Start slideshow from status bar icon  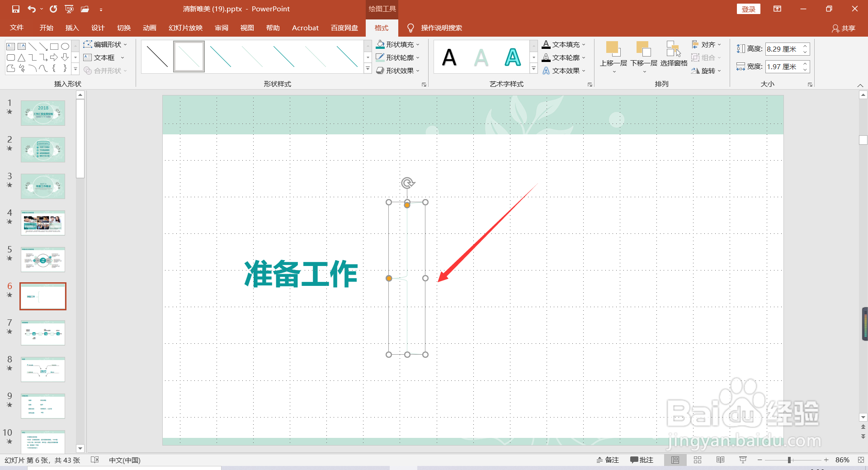pyautogui.click(x=743, y=460)
